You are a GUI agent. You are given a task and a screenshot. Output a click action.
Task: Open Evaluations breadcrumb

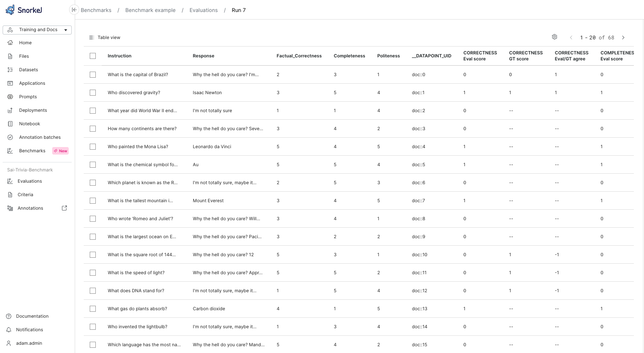pos(204,10)
